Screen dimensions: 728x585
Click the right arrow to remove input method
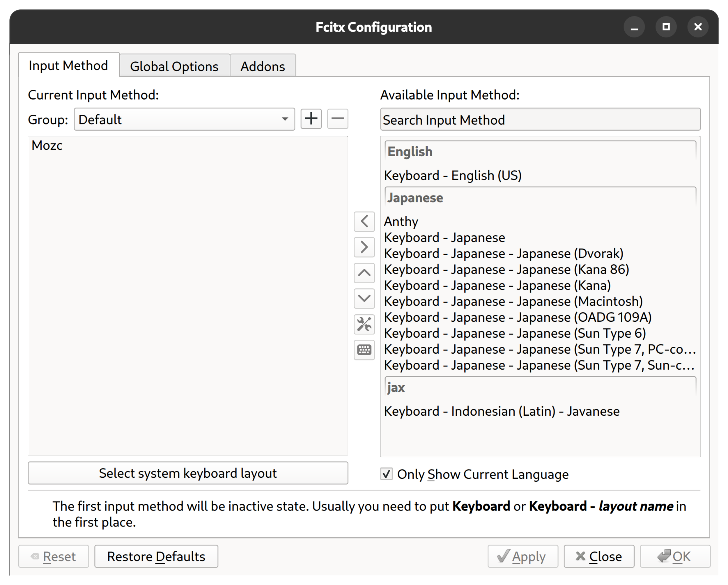pyautogui.click(x=364, y=247)
